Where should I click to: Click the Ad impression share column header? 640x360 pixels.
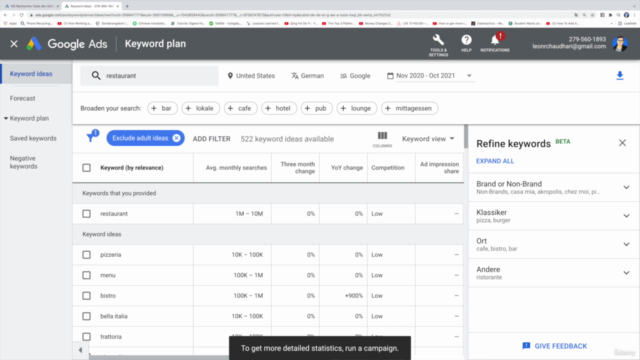point(439,167)
